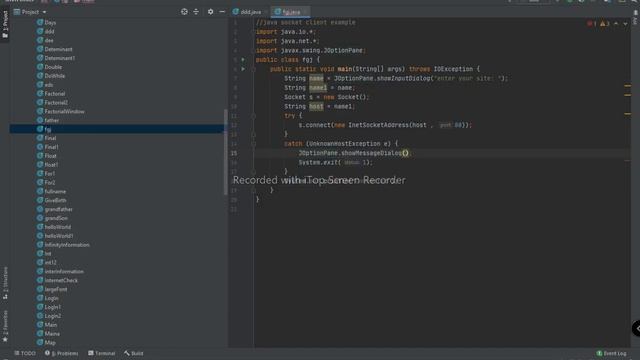Viewport: 640px width, 360px height.
Task: Click the error count indicator in editor
Action: tap(591, 24)
